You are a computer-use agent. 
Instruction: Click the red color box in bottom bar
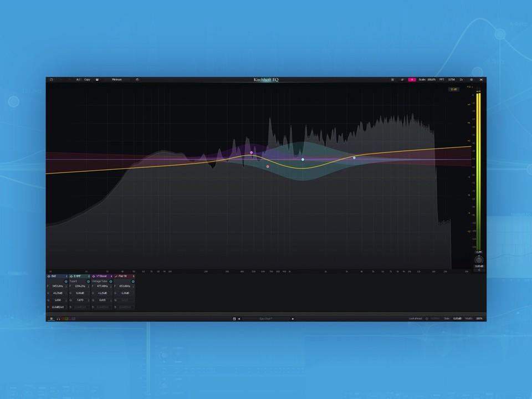[x=63, y=319]
